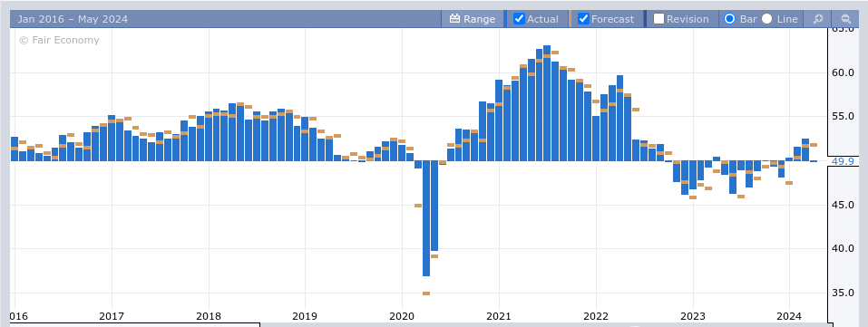Screen dimensions: 868x327
Task: Click the 2018 label on x-axis
Action: (x=208, y=316)
